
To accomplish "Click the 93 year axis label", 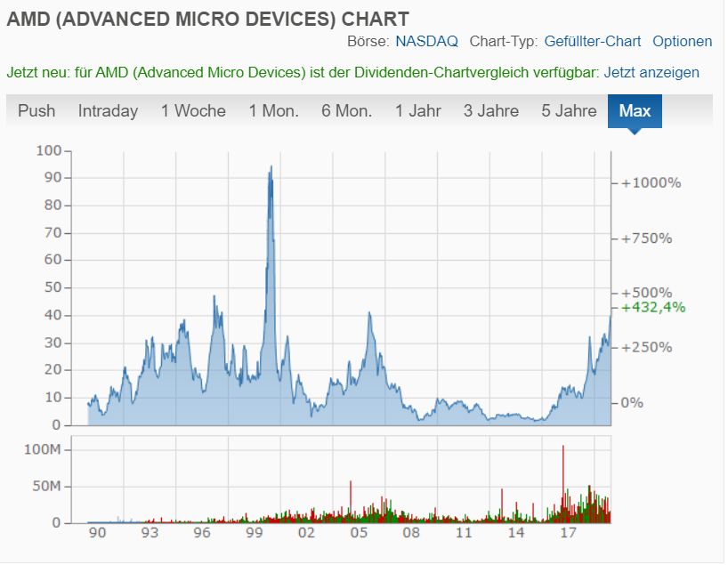I will [150, 532].
